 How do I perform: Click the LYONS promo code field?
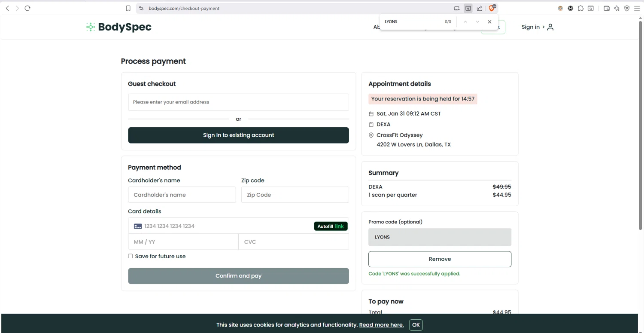tap(440, 237)
